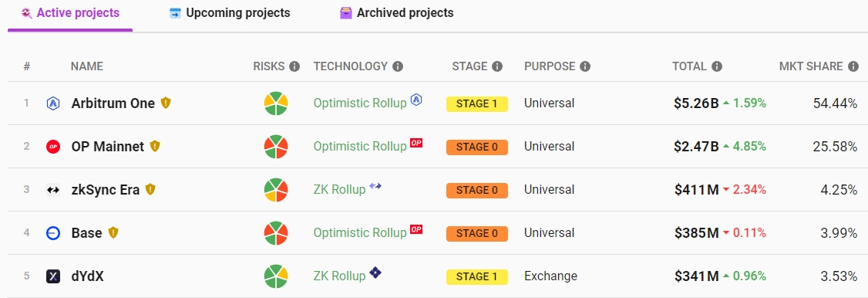Image resolution: width=868 pixels, height=298 pixels.
Task: Click the info icon next to STAGE header
Action: pos(497,66)
